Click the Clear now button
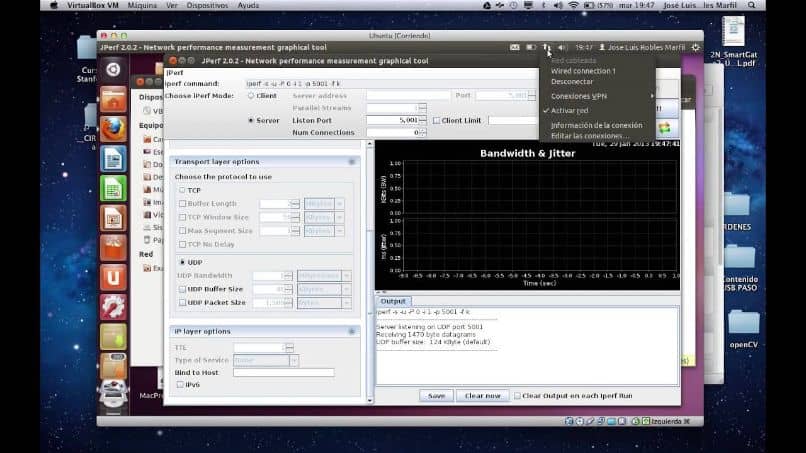 click(482, 395)
